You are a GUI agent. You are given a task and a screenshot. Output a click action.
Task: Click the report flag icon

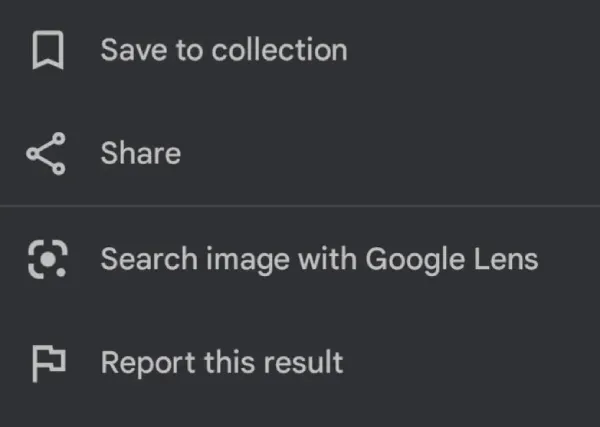(47, 363)
